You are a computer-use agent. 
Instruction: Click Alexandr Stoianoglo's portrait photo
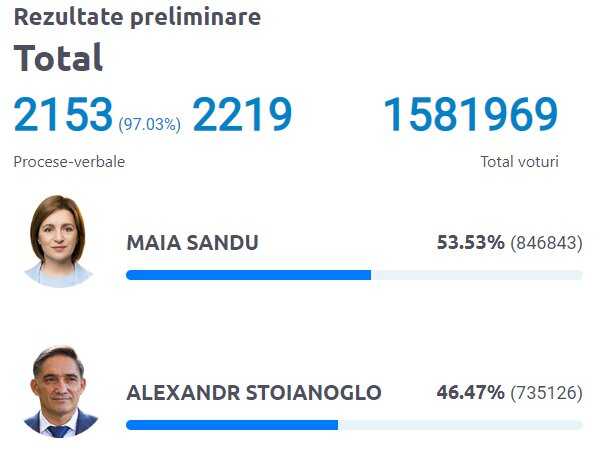click(x=59, y=392)
